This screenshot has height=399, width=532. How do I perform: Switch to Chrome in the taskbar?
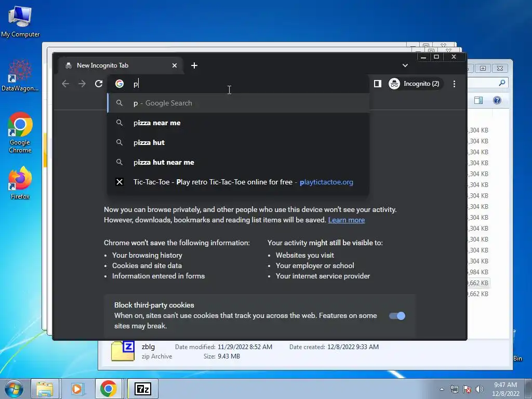(x=108, y=389)
